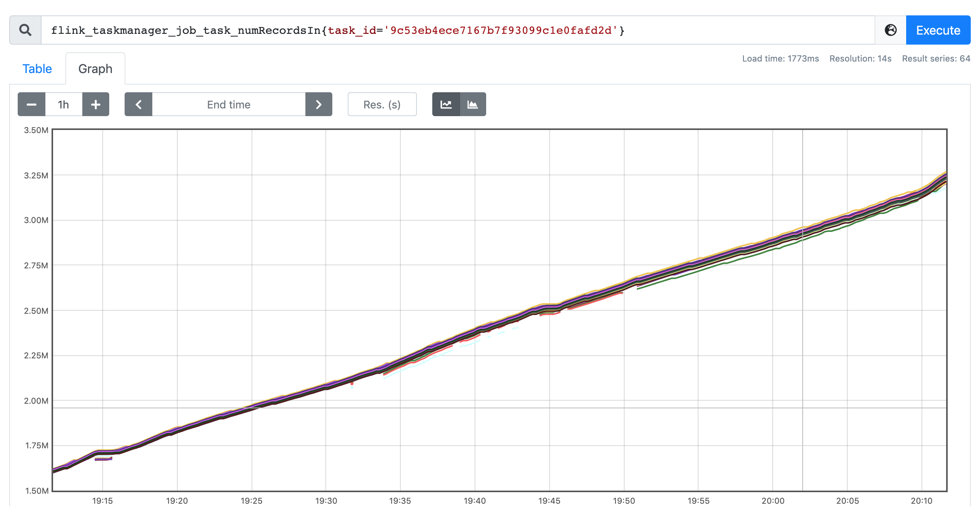Screen dimensions: 980x506
Task: Click the green series line near 19:55
Action: (x=698, y=271)
